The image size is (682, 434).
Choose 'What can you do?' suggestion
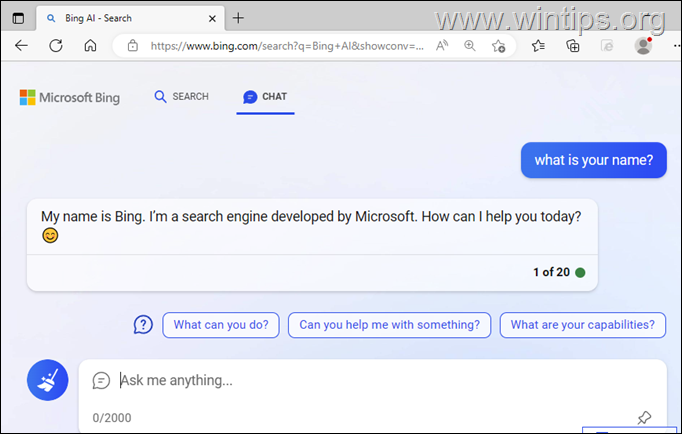221,325
